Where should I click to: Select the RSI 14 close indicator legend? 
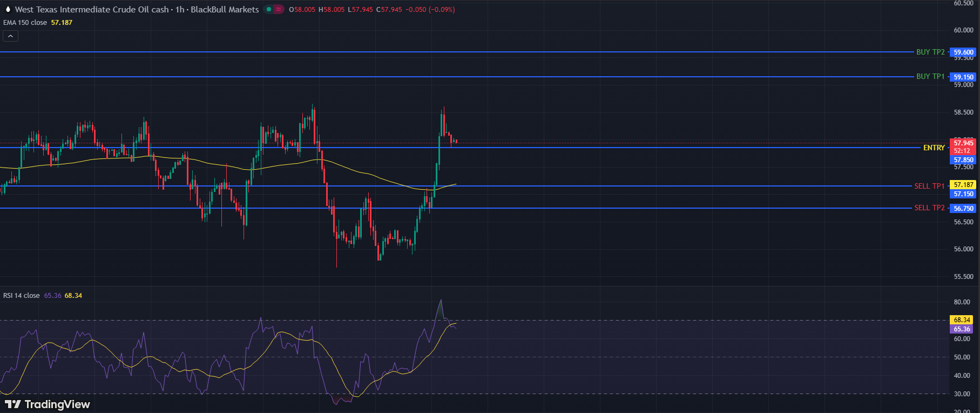point(22,296)
